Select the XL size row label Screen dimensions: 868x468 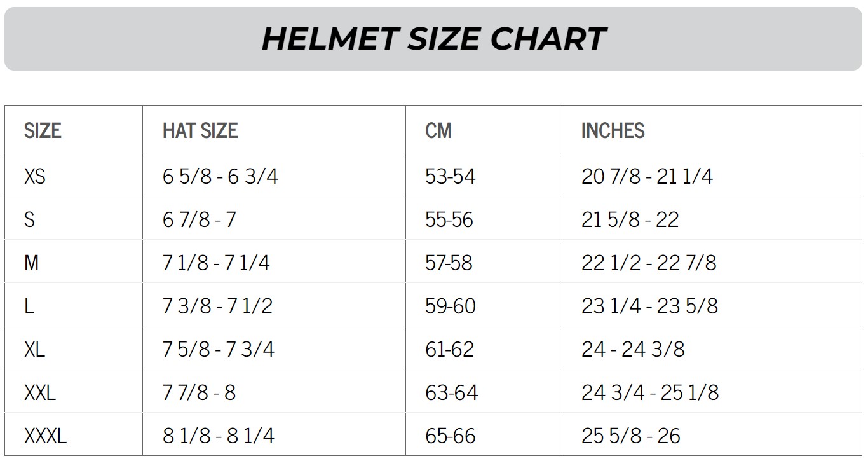[35, 349]
